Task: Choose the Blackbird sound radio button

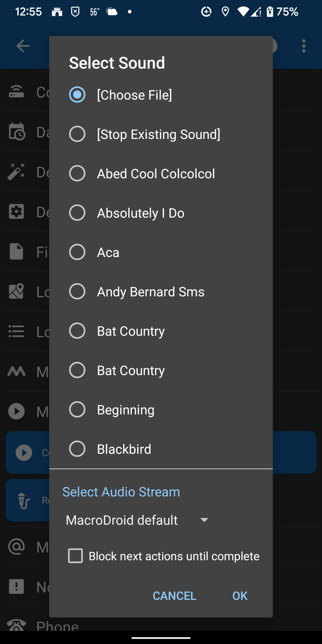Action: pos(77,449)
